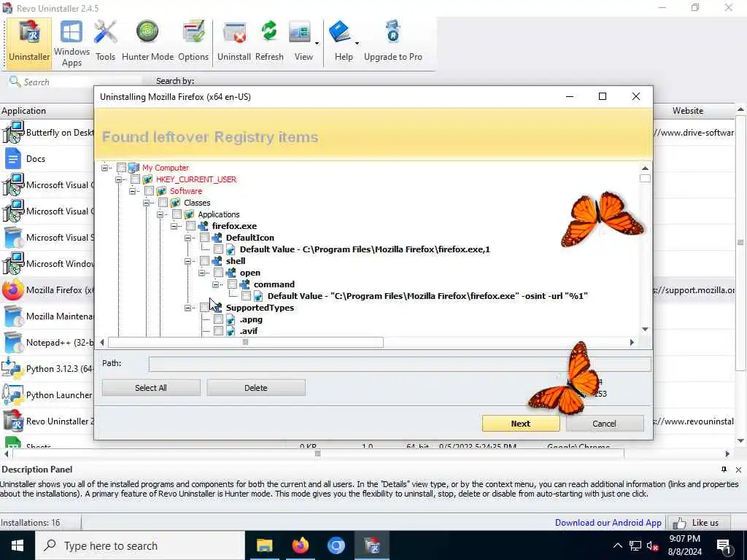Open File Explorer from taskbar
Image resolution: width=747 pixels, height=560 pixels.
(264, 545)
